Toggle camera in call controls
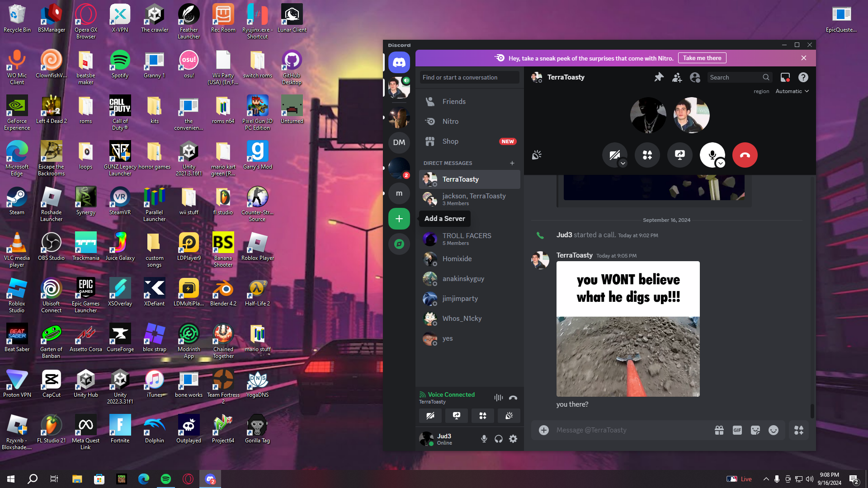 tap(615, 155)
